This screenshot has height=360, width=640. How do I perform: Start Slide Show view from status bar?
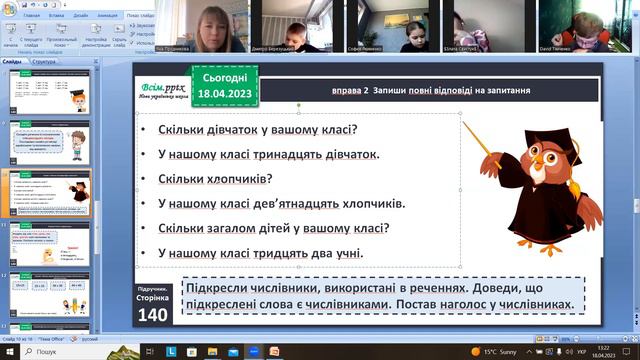(556, 339)
